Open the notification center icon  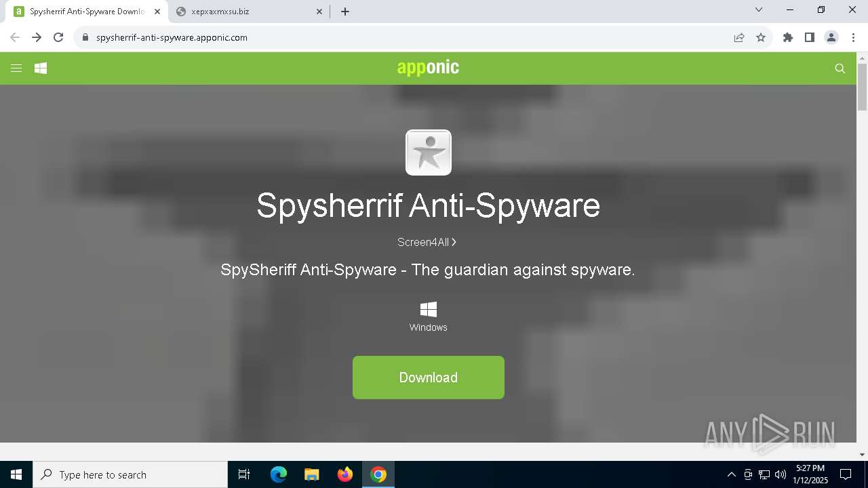[x=846, y=474]
